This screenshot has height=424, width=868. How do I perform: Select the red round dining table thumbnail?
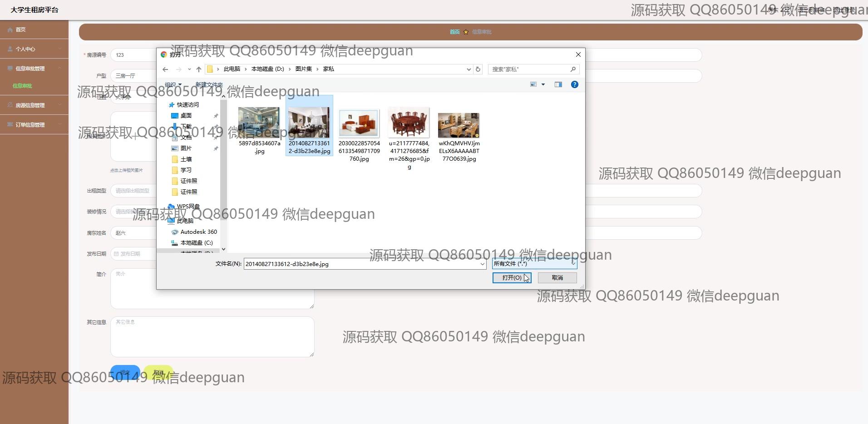coord(409,123)
